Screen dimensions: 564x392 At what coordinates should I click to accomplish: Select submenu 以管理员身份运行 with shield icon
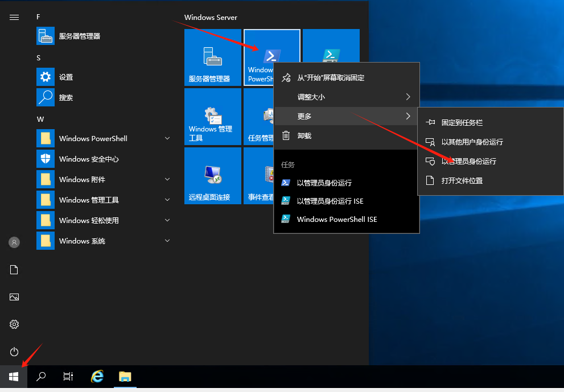coord(491,162)
